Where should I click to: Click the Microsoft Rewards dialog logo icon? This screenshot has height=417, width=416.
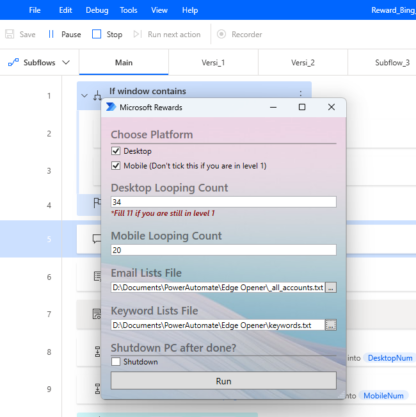[111, 107]
